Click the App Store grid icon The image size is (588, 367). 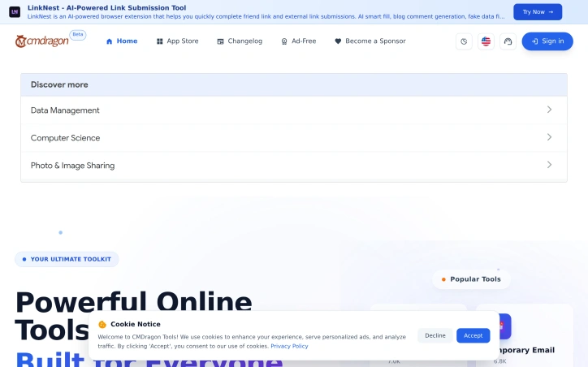point(160,41)
